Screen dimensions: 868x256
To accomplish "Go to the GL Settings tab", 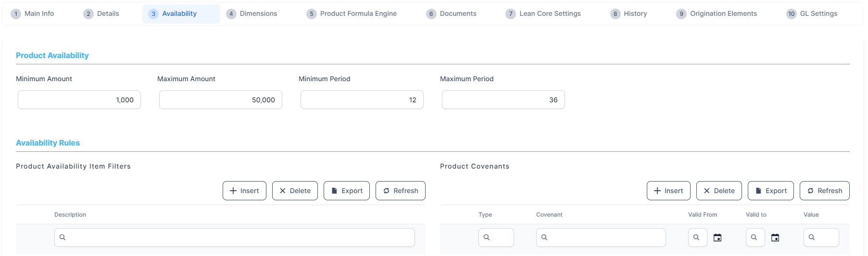I will pyautogui.click(x=812, y=14).
